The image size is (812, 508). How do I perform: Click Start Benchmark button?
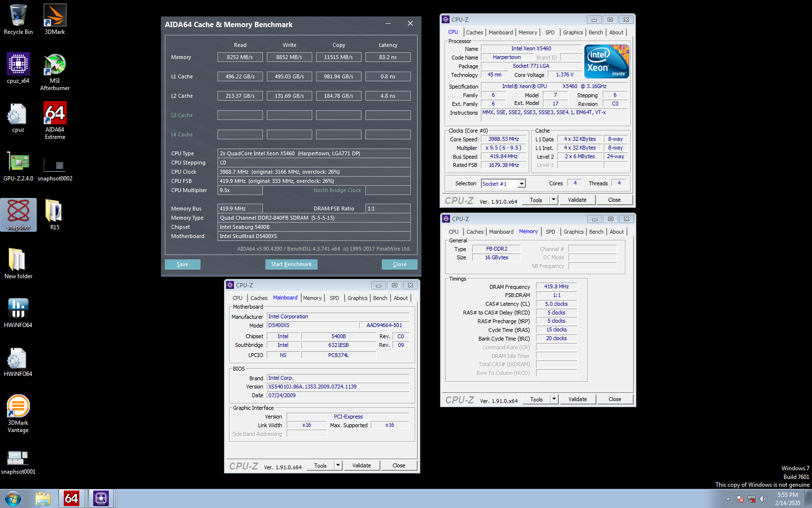coord(291,264)
